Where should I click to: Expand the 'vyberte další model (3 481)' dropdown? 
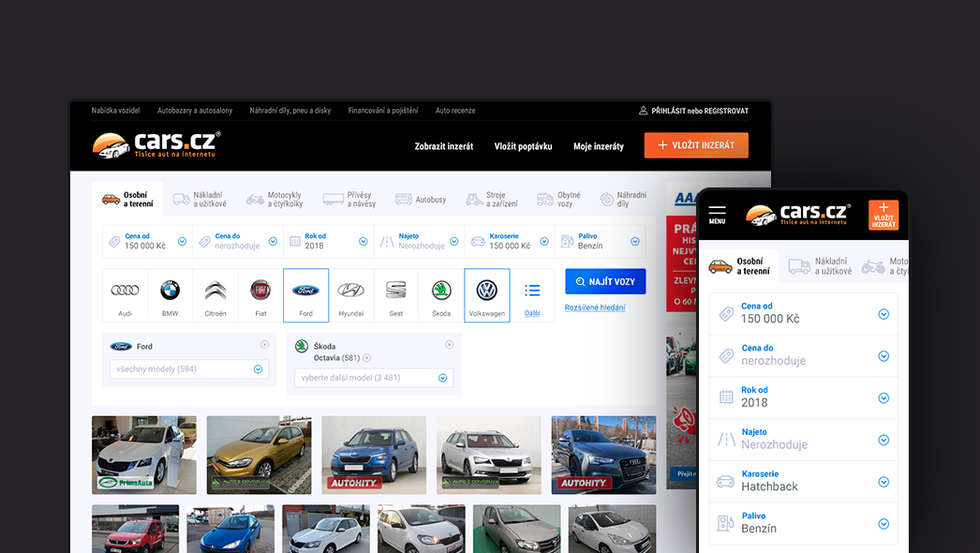(x=374, y=378)
